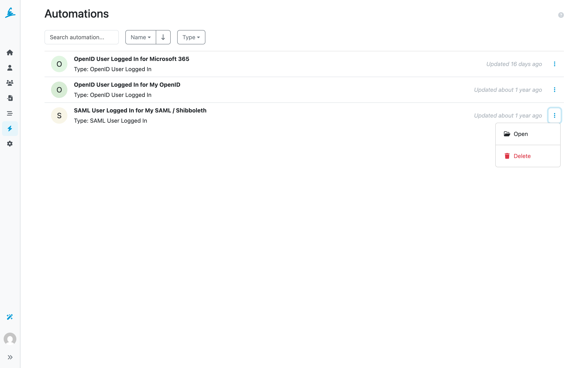
Task: Click the 'Updated 16 days ago' text
Action: pyautogui.click(x=514, y=64)
